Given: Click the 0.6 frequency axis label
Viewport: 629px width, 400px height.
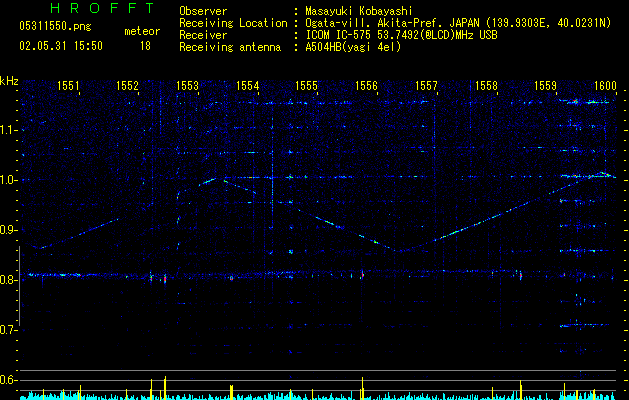Looking at the screenshot, I should tap(8, 380).
